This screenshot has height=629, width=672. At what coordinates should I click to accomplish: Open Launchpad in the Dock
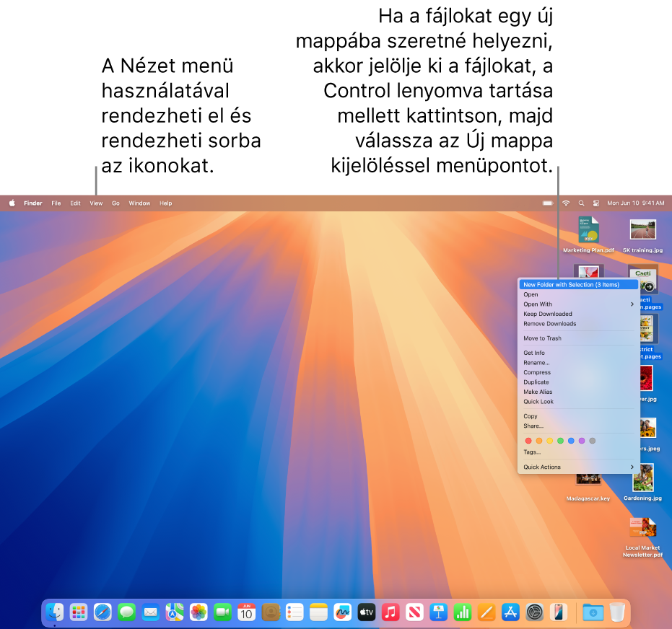tap(79, 612)
